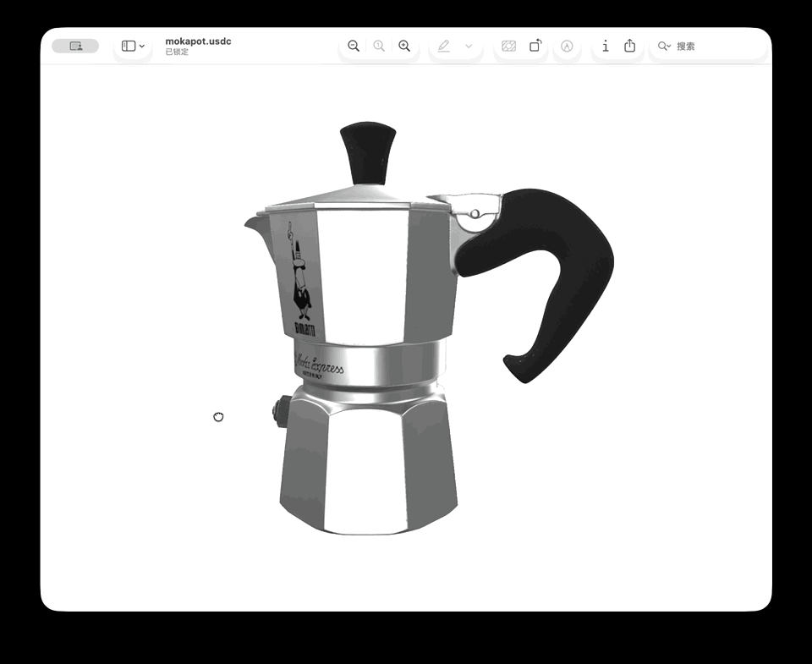Expand the sidebar view menu chevron
Screen dimensions: 812x664
pos(142,46)
